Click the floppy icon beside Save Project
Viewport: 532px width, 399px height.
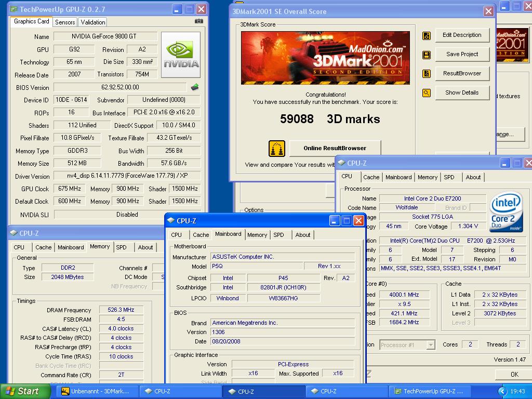pos(427,55)
